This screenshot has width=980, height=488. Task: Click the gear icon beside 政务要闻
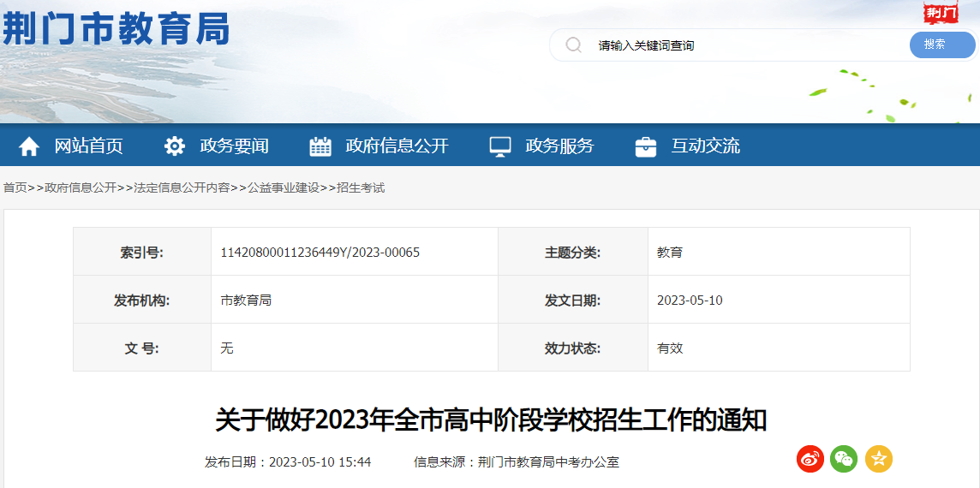(x=175, y=146)
